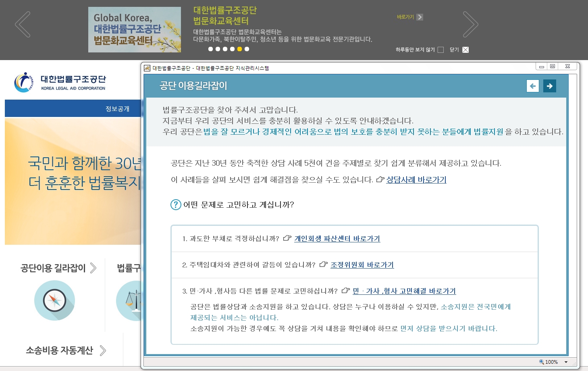Image resolution: width=588 pixels, height=371 pixels.
Task: Open 민·가사, 형사 고민해결 바로가기 link
Action: (x=404, y=291)
